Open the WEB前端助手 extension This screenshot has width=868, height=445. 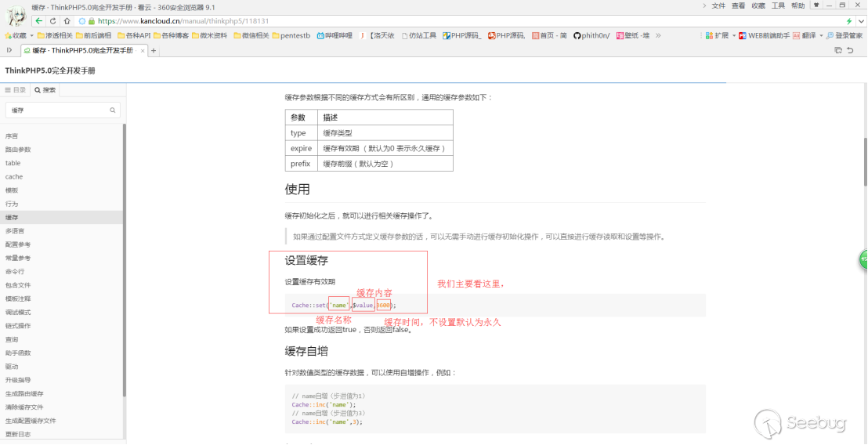[x=765, y=35]
